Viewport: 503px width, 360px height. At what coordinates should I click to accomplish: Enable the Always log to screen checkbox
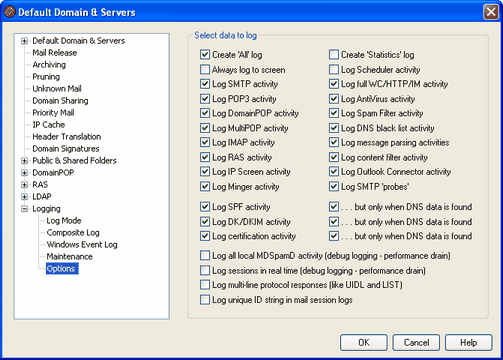pos(205,70)
